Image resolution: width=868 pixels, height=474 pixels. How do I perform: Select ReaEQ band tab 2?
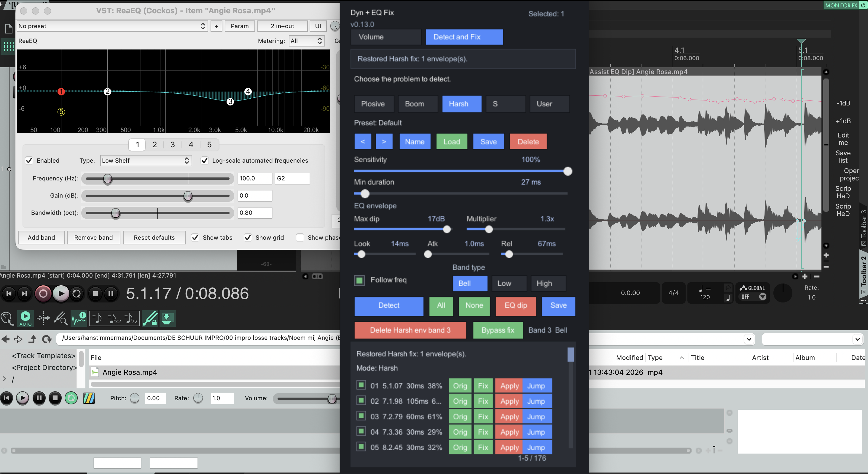[x=155, y=145]
